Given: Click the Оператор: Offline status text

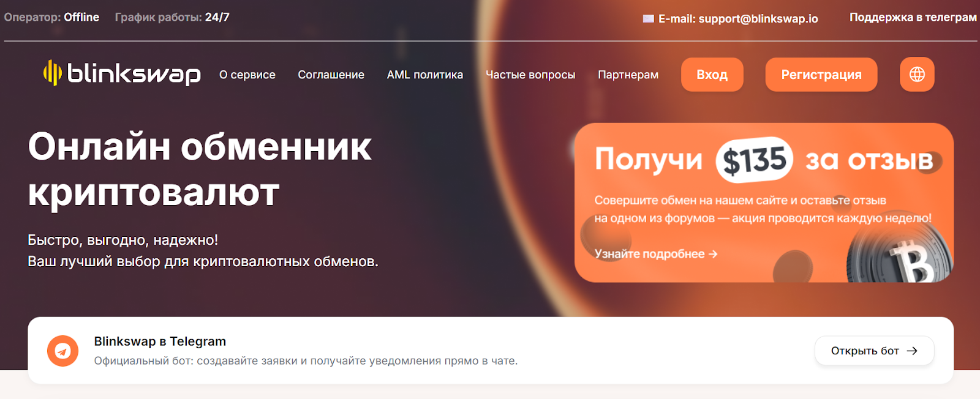Looking at the screenshot, I should (x=51, y=17).
